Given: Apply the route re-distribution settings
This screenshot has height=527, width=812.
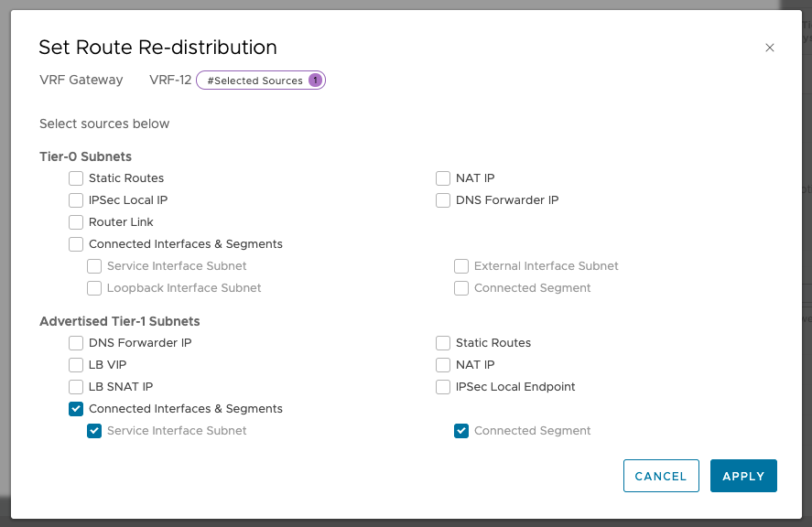Looking at the screenshot, I should pyautogui.click(x=743, y=476).
